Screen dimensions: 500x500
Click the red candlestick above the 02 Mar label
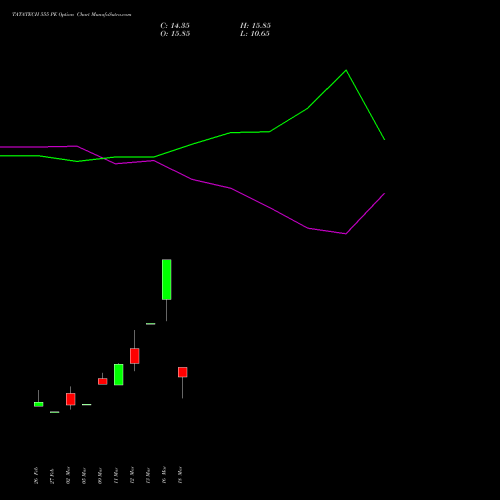[x=71, y=399]
